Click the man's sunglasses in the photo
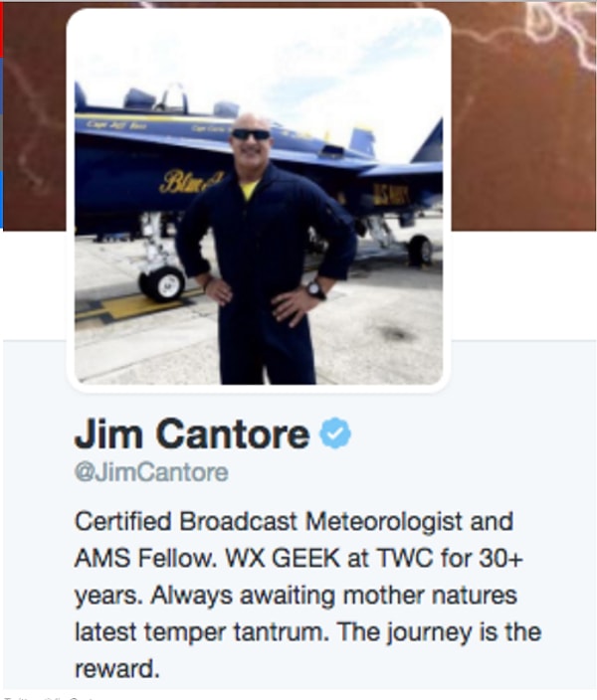Image resolution: width=597 pixels, height=700 pixels. click(251, 134)
